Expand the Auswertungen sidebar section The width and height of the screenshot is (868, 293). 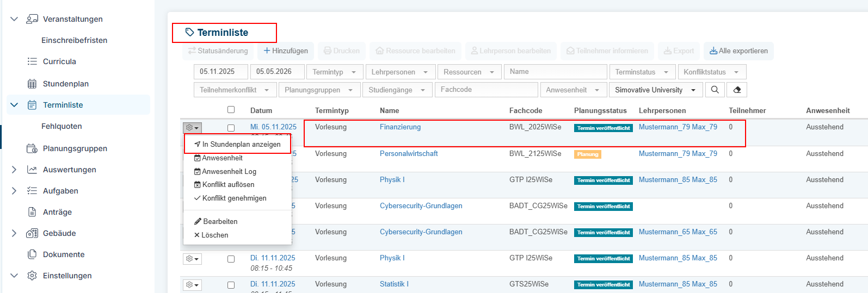[x=14, y=170]
